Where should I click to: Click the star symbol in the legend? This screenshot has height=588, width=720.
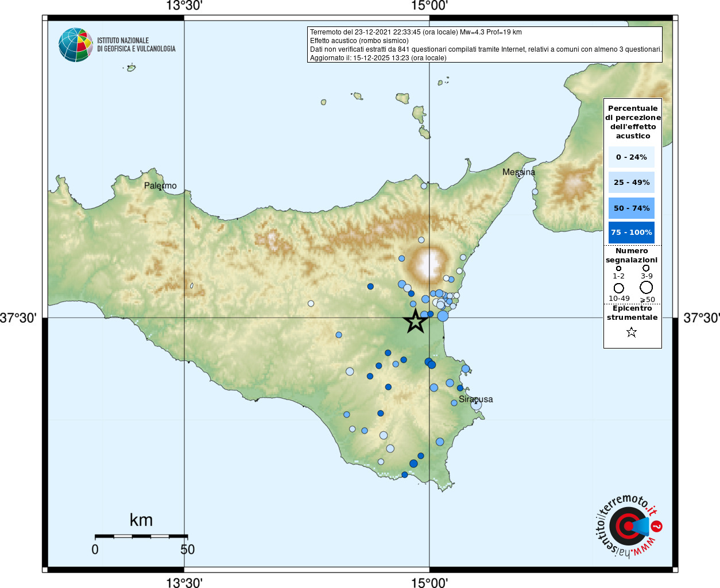[632, 332]
